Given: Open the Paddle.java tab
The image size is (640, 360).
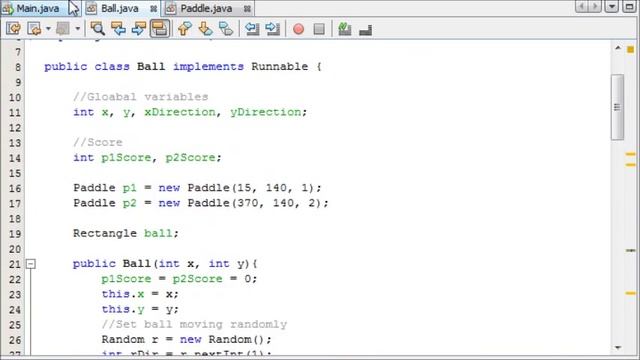Looking at the screenshot, I should click(206, 8).
